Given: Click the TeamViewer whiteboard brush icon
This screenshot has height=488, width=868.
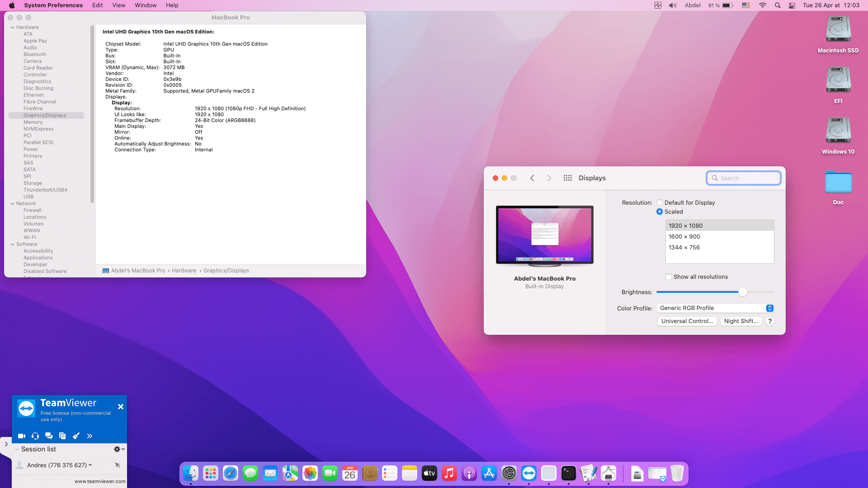Looking at the screenshot, I should point(76,436).
